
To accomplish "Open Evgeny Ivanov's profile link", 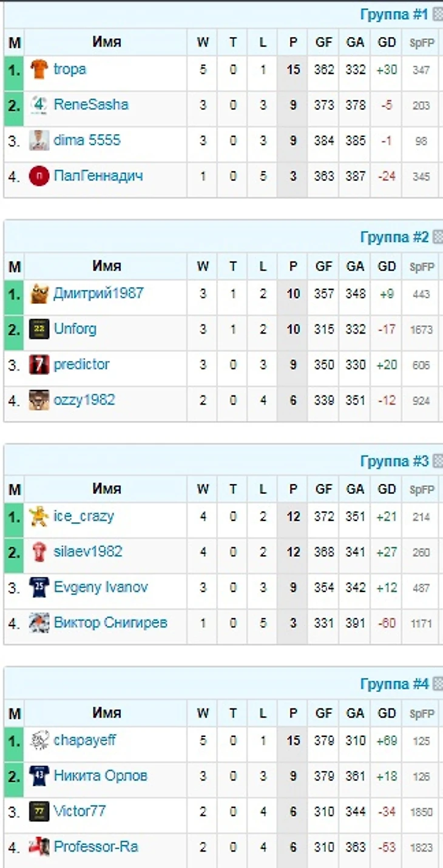I will coord(101,587).
